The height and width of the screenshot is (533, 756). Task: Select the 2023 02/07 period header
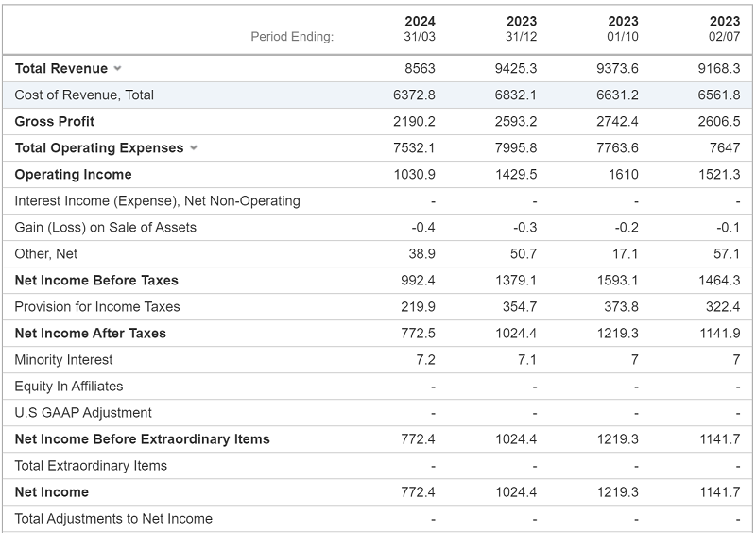(724, 28)
